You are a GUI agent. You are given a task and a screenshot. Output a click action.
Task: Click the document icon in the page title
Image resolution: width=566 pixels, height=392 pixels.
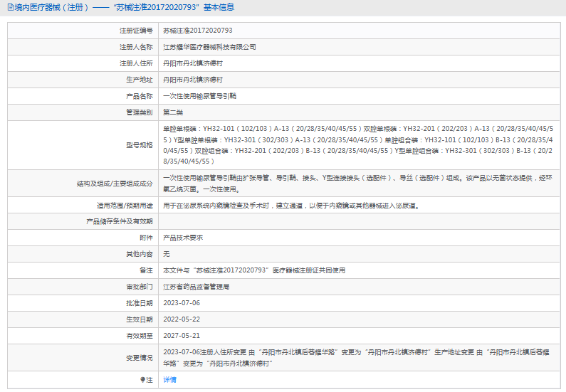(x=11, y=7)
